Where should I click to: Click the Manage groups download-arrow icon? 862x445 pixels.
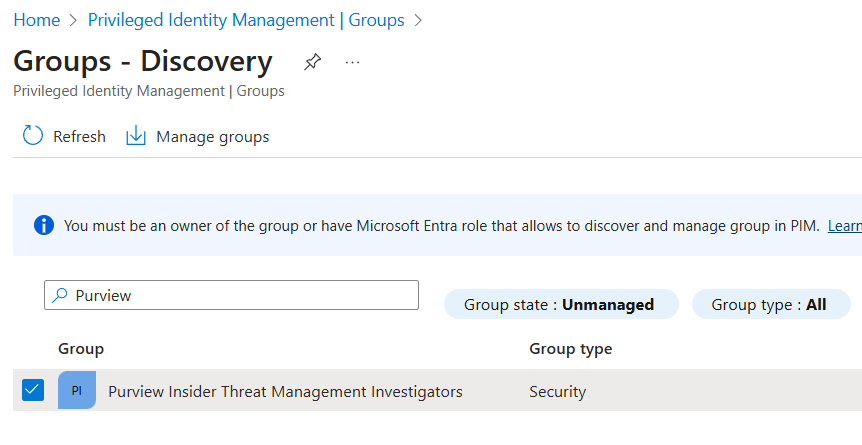[x=136, y=137]
